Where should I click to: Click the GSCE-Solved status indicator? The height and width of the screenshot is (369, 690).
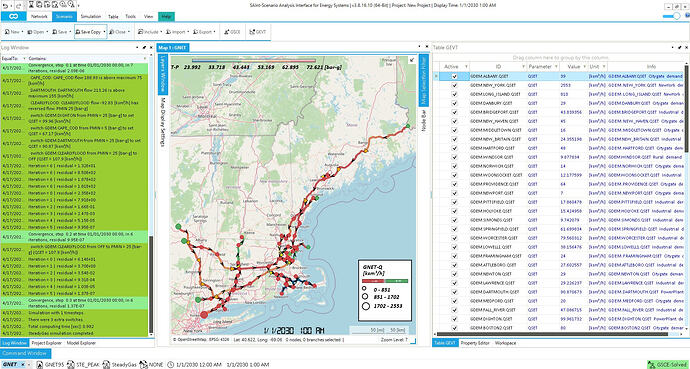[668, 365]
